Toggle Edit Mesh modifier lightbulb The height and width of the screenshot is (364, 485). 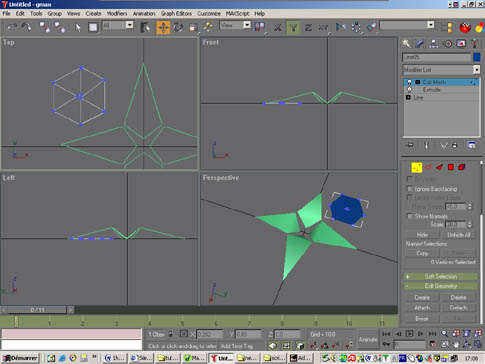pyautogui.click(x=409, y=82)
